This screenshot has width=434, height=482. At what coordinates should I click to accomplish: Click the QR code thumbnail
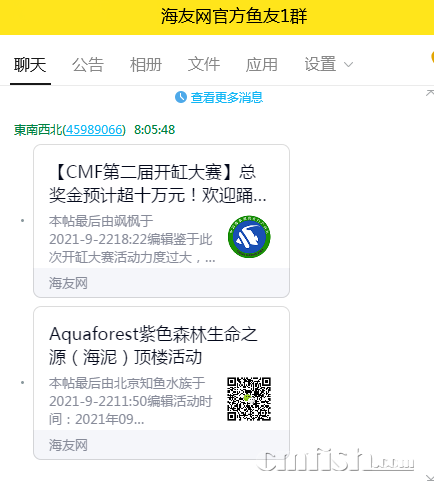(x=249, y=399)
